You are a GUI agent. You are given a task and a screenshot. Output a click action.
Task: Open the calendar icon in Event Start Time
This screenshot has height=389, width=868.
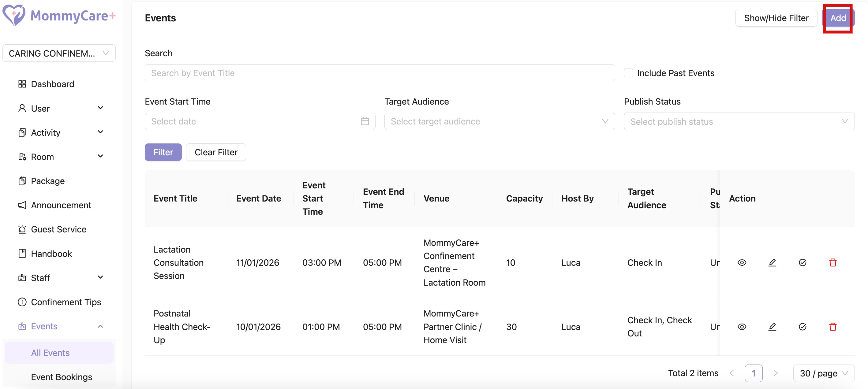[x=365, y=121]
